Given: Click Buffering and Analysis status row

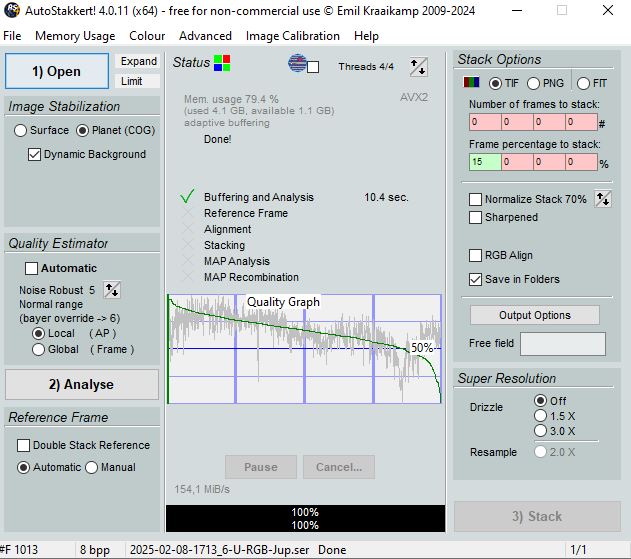Looking at the screenshot, I should 294,197.
